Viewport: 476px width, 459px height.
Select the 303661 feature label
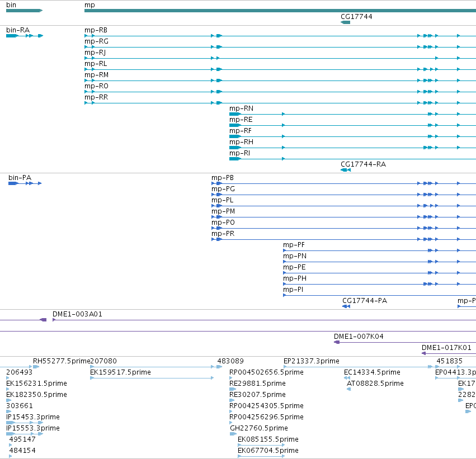point(20,406)
